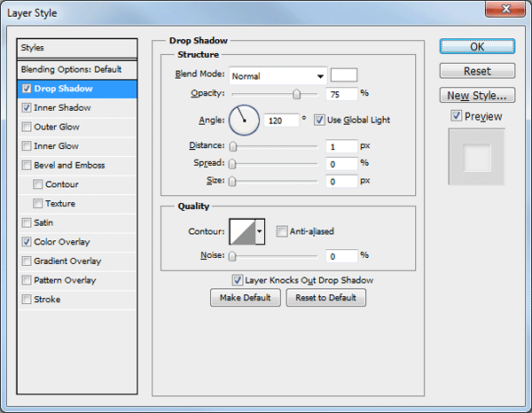
Task: Click the style preview thumbnail
Action: (x=477, y=157)
